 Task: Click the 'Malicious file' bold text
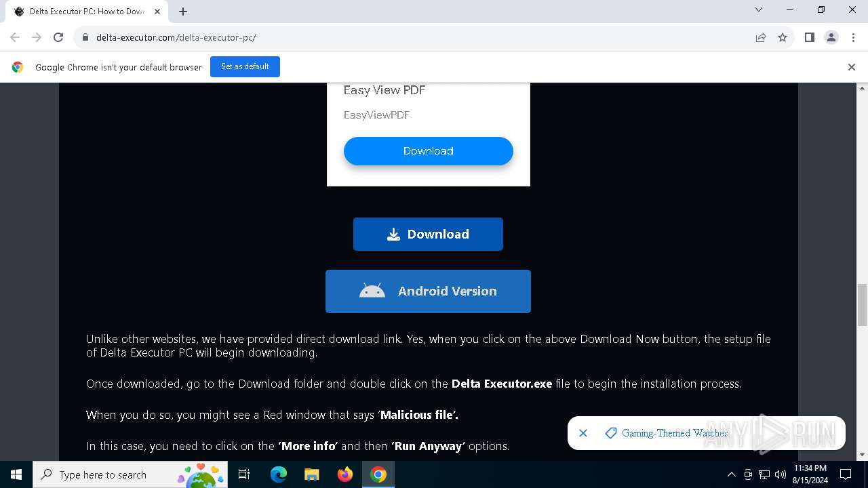pos(419,415)
